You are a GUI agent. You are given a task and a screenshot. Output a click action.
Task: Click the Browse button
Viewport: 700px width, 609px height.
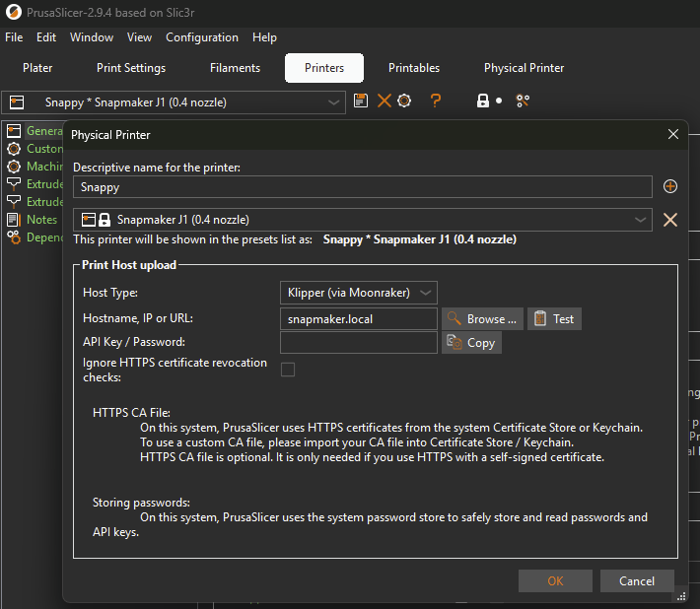tap(482, 318)
